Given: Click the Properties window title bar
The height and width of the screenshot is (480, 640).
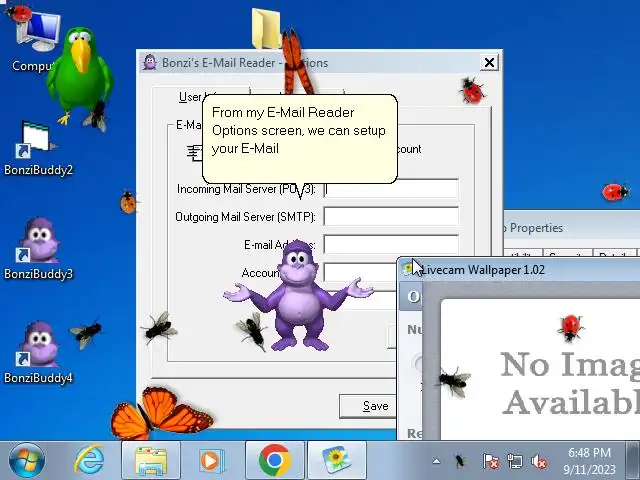Looking at the screenshot, I should 572,228.
